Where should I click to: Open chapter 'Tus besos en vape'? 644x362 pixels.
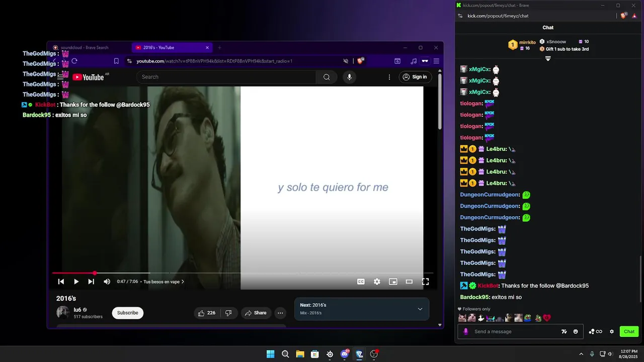pyautogui.click(x=164, y=282)
